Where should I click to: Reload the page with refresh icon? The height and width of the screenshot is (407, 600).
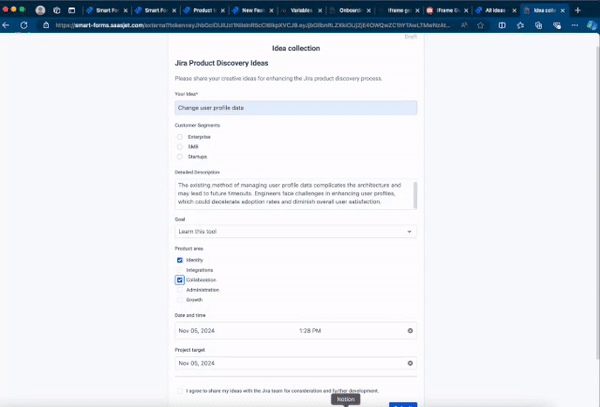click(24, 25)
